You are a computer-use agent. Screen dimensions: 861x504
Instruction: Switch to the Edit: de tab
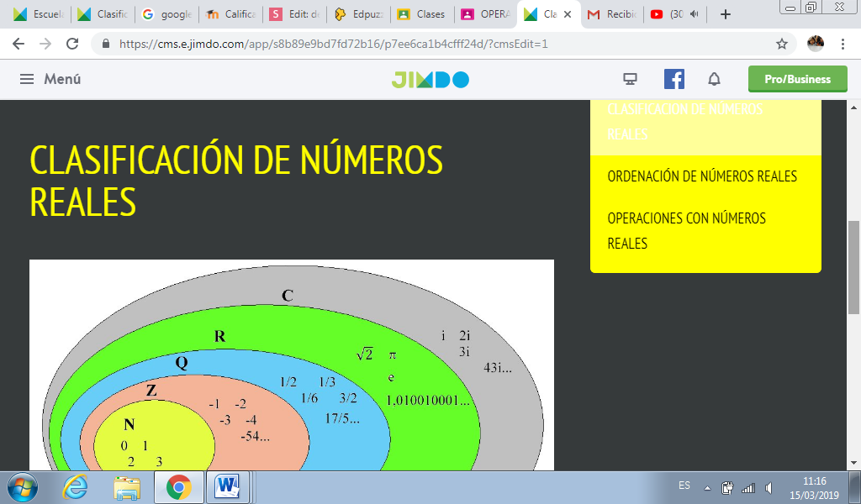[x=294, y=14]
